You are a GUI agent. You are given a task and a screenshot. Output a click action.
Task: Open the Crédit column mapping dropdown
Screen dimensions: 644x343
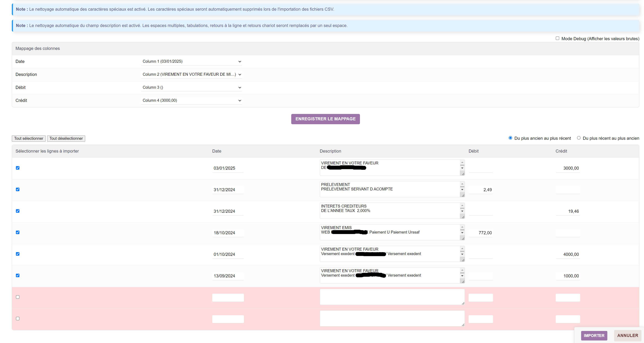click(x=192, y=101)
